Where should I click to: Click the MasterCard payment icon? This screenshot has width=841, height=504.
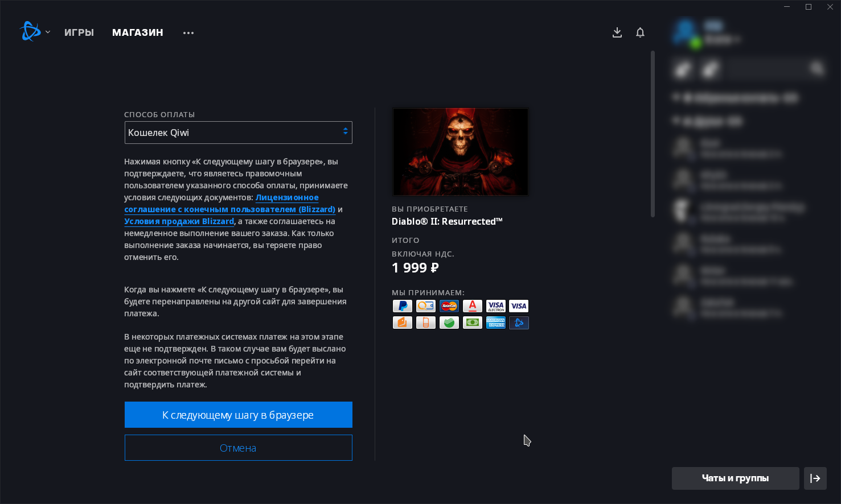click(449, 306)
